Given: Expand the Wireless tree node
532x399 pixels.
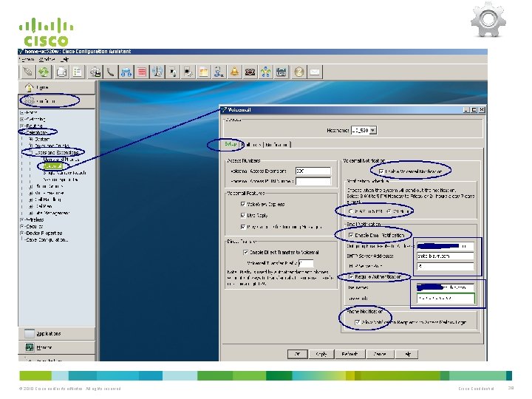Looking at the screenshot, I should (21, 219).
